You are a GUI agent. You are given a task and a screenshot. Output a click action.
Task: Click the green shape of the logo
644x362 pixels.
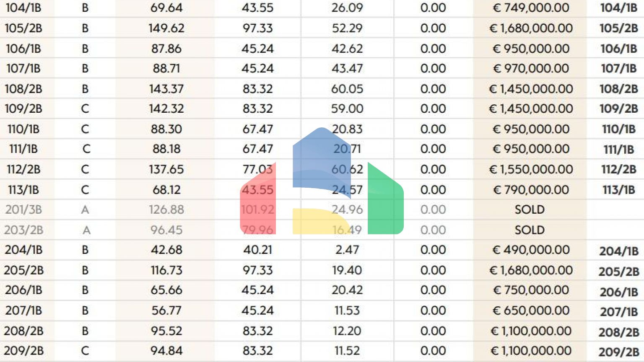click(386, 199)
